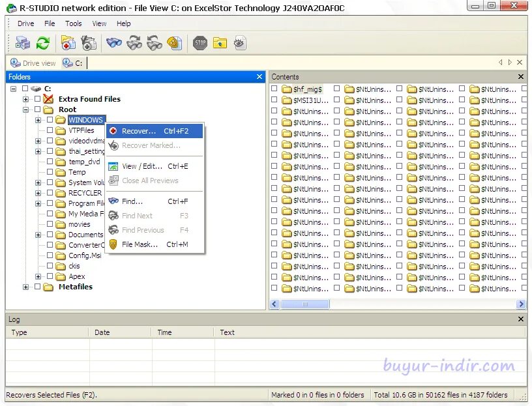Click the $hf_mig$ folder icon in Contents
Viewport: 532px width, 406px height.
287,89
